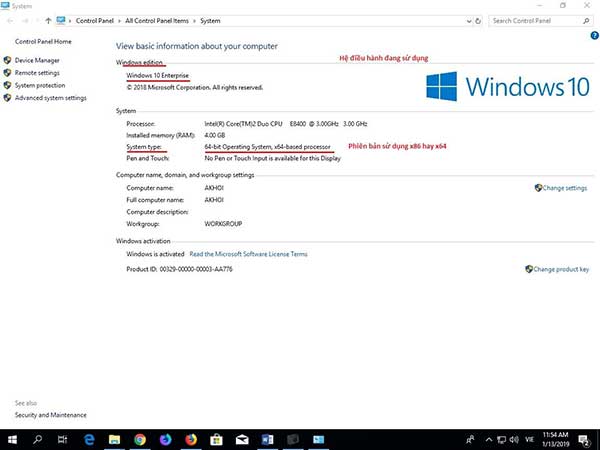
Task: Open Security and Maintenance link
Action: [x=51, y=415]
